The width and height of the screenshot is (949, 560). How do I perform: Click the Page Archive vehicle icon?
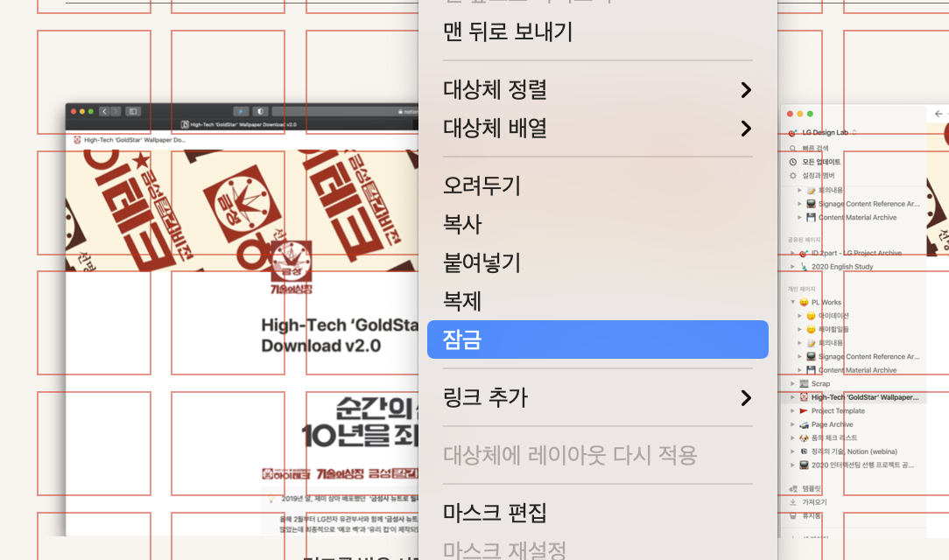tap(804, 424)
